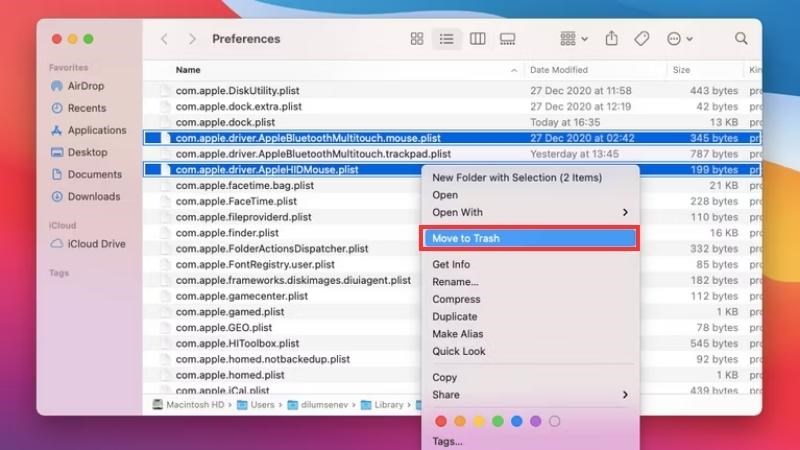Go back with the left chevron
This screenshot has width=800, height=450.
164,39
